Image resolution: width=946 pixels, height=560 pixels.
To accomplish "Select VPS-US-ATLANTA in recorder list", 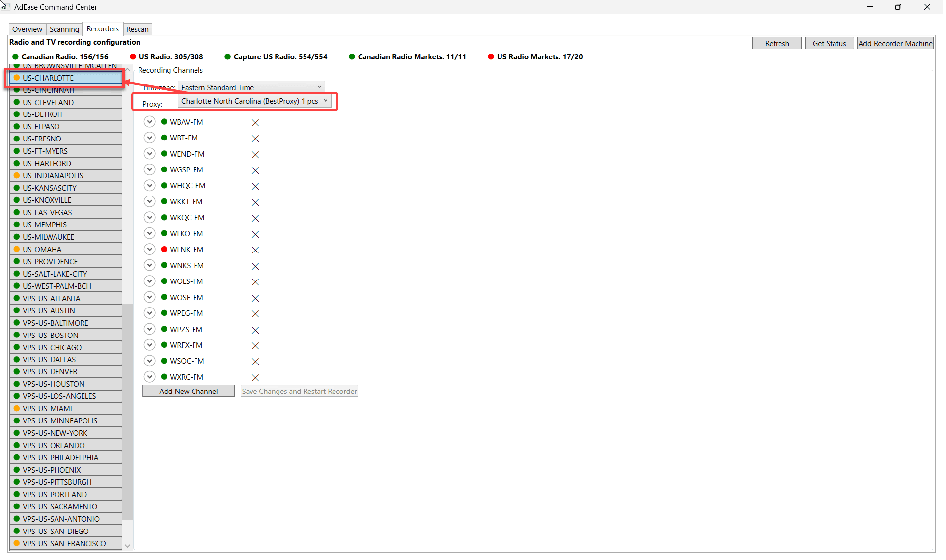I will tap(66, 299).
